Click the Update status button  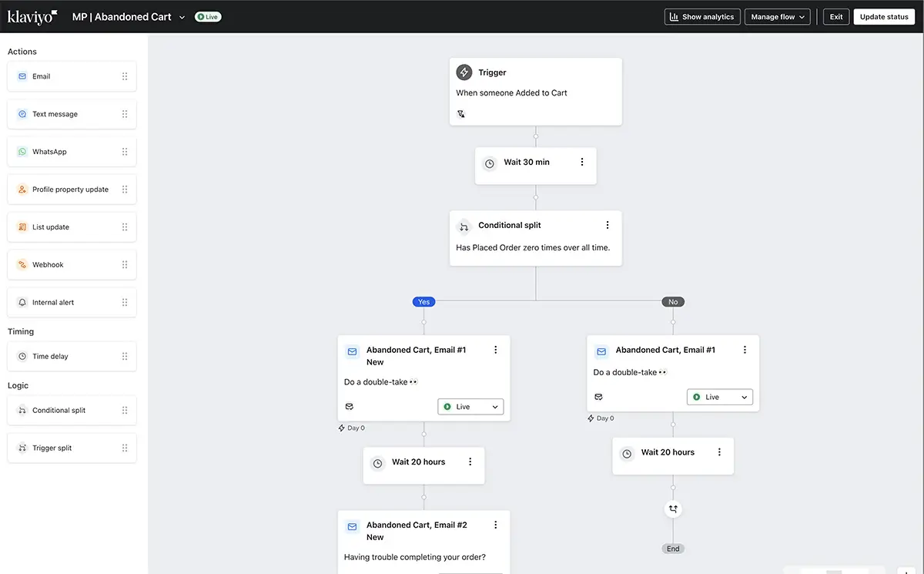pyautogui.click(x=883, y=16)
